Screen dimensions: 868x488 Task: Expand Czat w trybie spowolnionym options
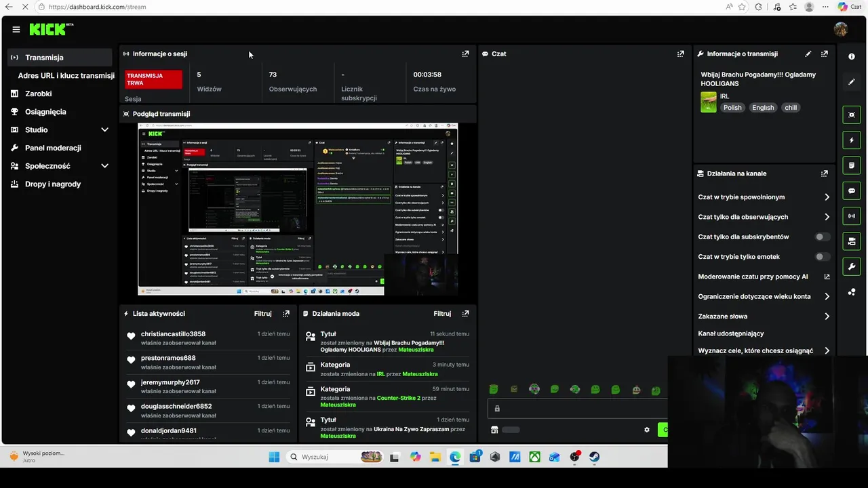click(827, 197)
